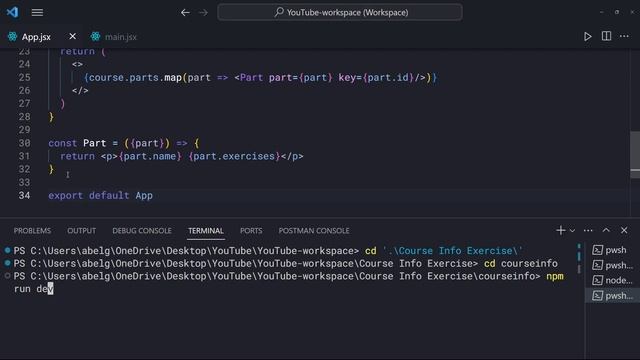Expand the new terminal launch profile dropdown

point(572,231)
